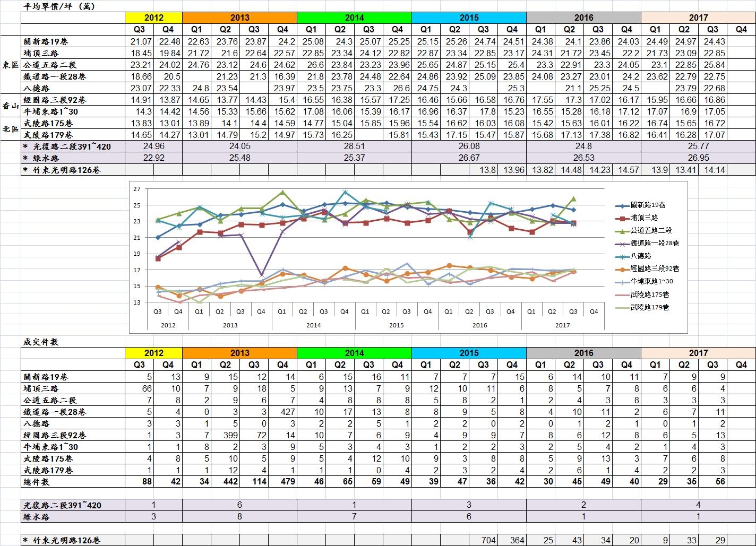Select 公道五路二段 legend entry in chart
The width and height of the screenshot is (756, 546).
[643, 231]
